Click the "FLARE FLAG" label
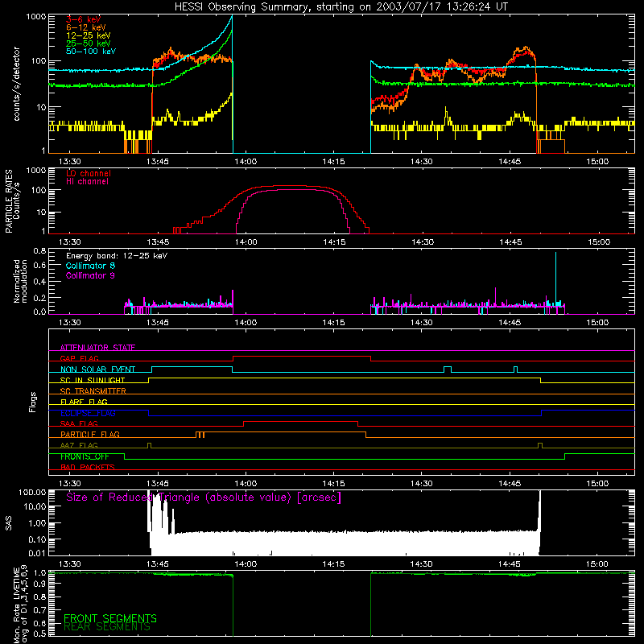This screenshot has height=644, width=644. (84, 402)
